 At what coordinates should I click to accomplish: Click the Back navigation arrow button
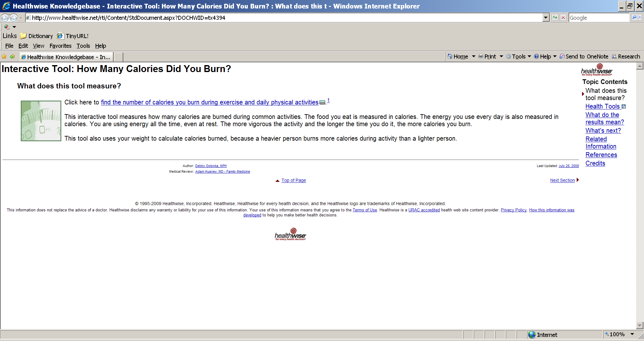click(5, 18)
